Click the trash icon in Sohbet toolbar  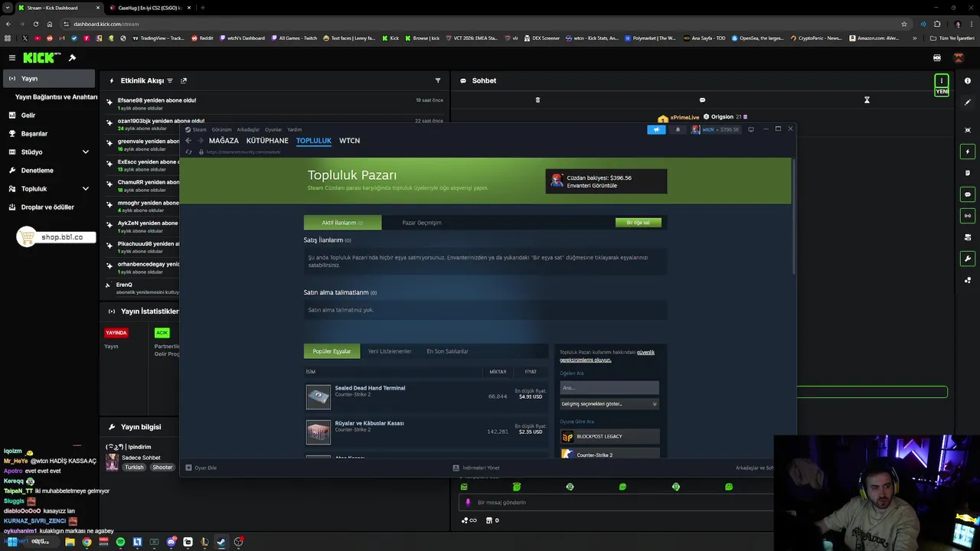click(x=537, y=99)
